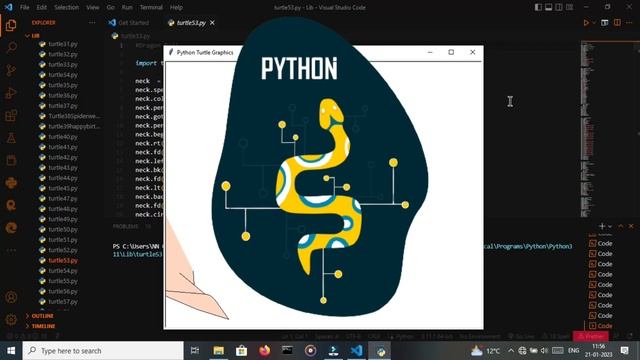This screenshot has height=360, width=640.
Task: Open the Manage gear settings icon
Action: (11, 319)
